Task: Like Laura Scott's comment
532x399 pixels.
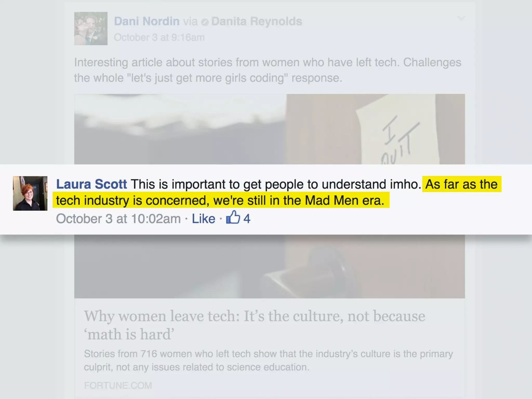Action: [x=203, y=219]
